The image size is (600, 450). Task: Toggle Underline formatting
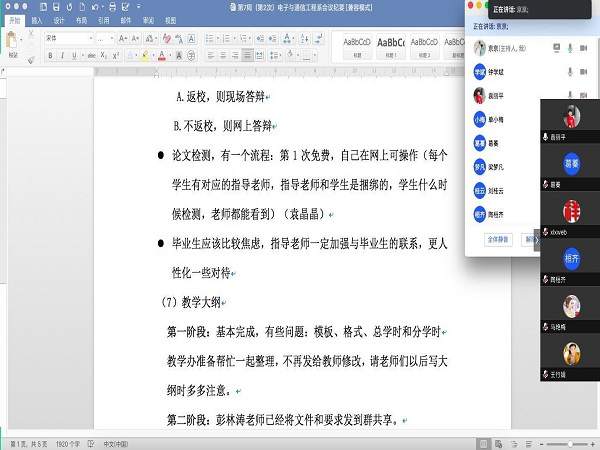pos(74,56)
